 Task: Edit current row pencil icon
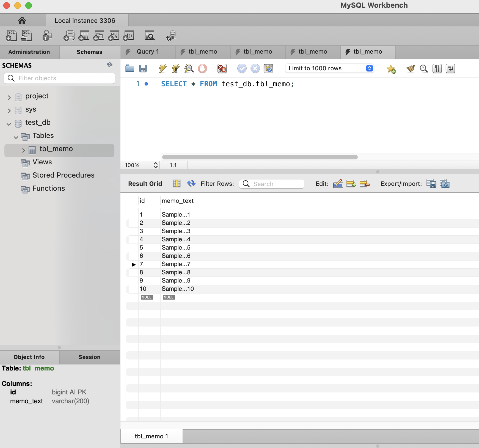tap(338, 183)
